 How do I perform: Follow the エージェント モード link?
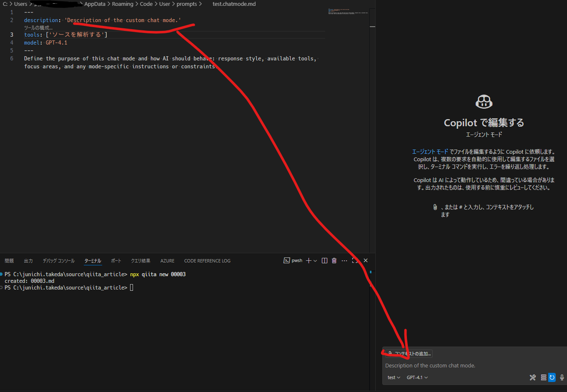coord(430,152)
